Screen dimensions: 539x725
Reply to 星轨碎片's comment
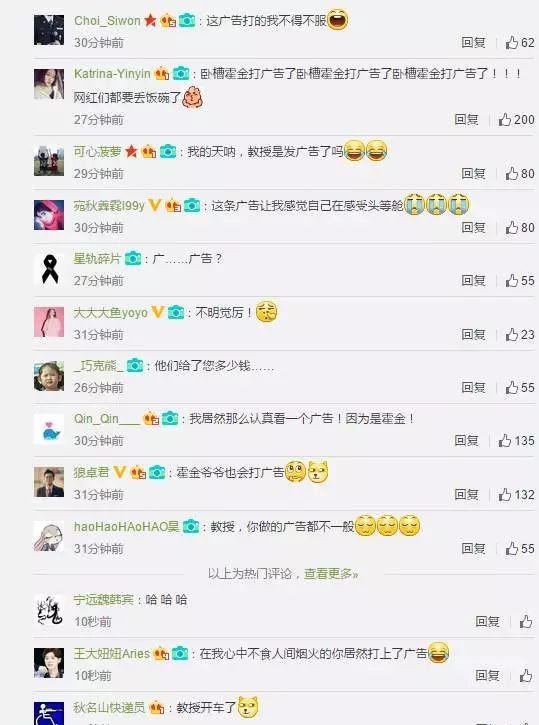pyautogui.click(x=473, y=280)
